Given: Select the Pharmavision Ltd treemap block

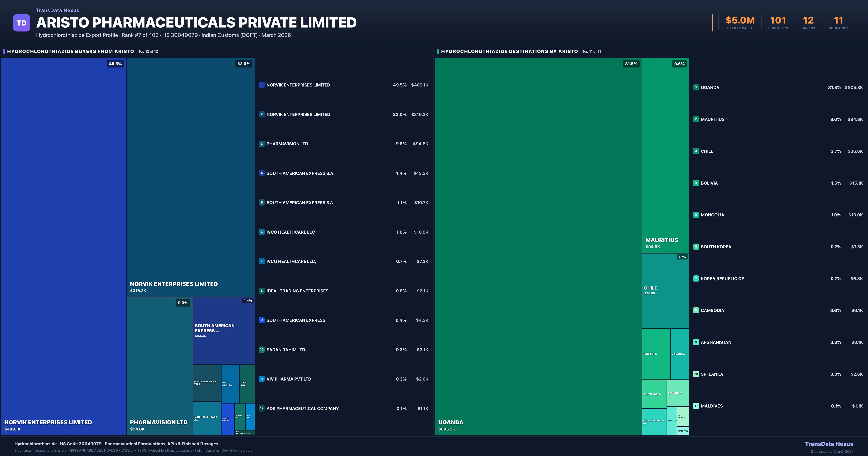Looking at the screenshot, I should (159, 366).
